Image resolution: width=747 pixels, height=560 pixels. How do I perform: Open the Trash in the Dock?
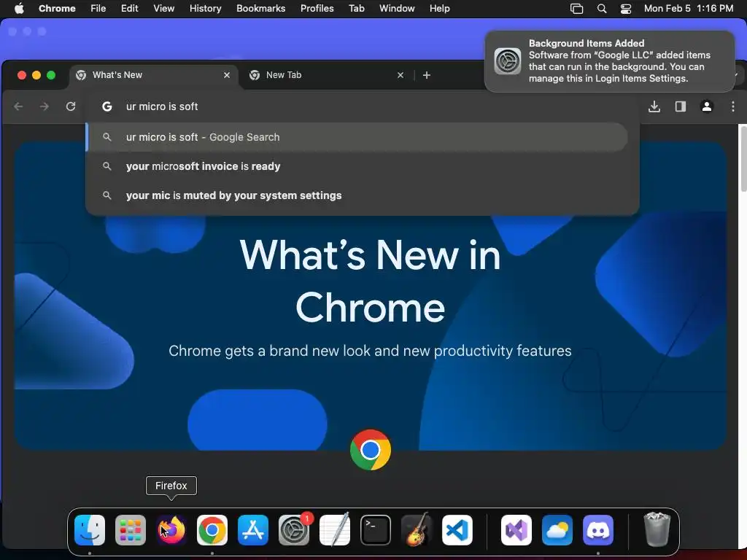click(x=657, y=530)
